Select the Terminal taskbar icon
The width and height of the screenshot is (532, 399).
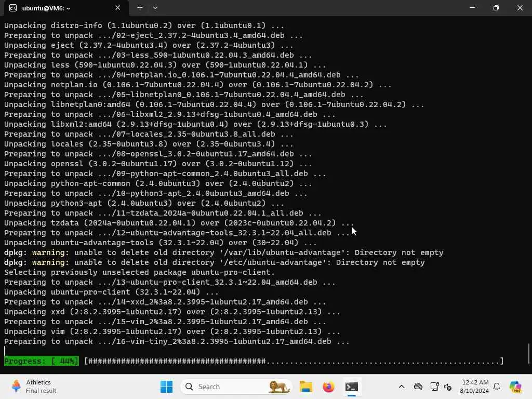pyautogui.click(x=352, y=387)
